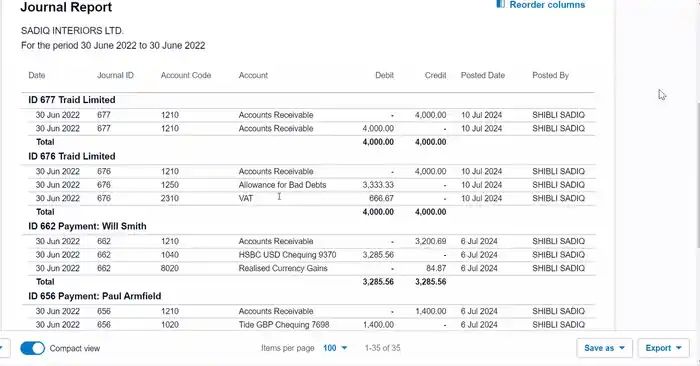700x366 pixels.
Task: Click the 84.87 credit amount
Action: pyautogui.click(x=436, y=268)
